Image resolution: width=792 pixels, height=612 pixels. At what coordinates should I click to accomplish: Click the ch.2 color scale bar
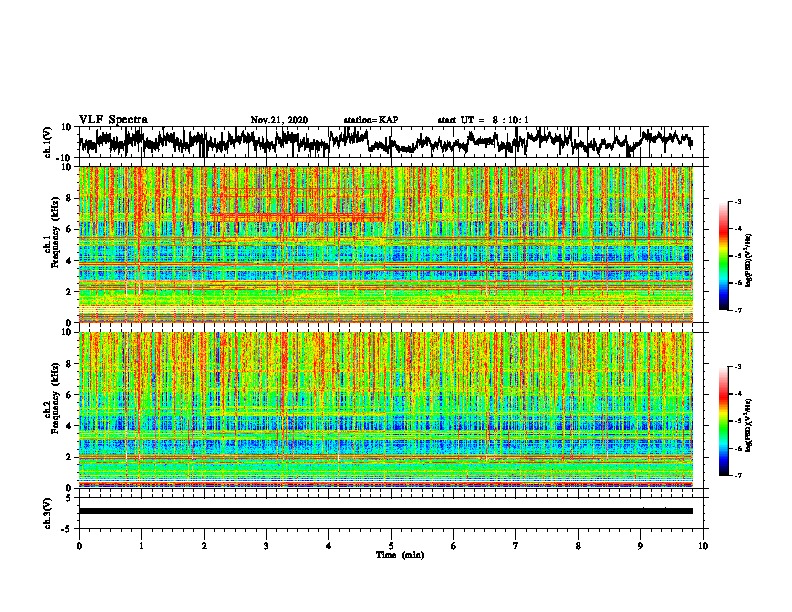coord(724,421)
